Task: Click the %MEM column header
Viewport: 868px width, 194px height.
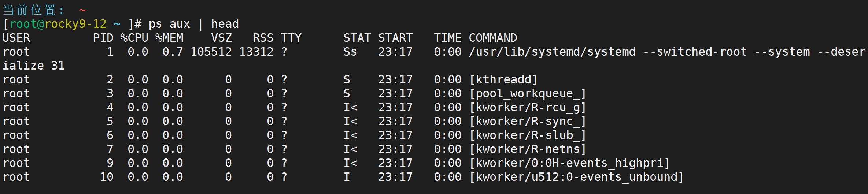Action: click(169, 38)
